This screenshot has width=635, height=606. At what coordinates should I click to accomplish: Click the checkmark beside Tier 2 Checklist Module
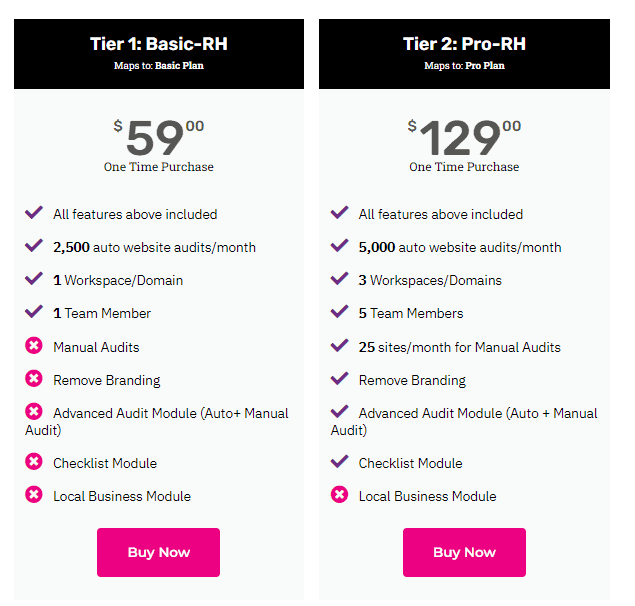pyautogui.click(x=340, y=462)
